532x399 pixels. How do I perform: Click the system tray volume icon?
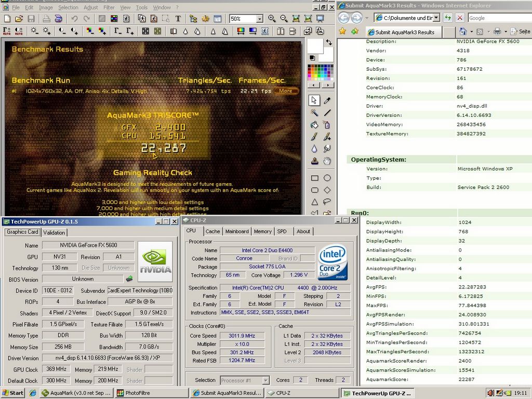(x=490, y=393)
